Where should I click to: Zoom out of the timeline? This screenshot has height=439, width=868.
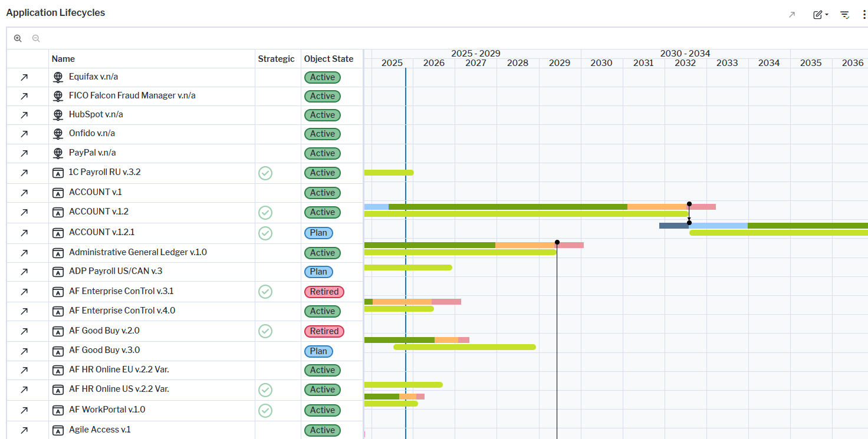click(36, 38)
